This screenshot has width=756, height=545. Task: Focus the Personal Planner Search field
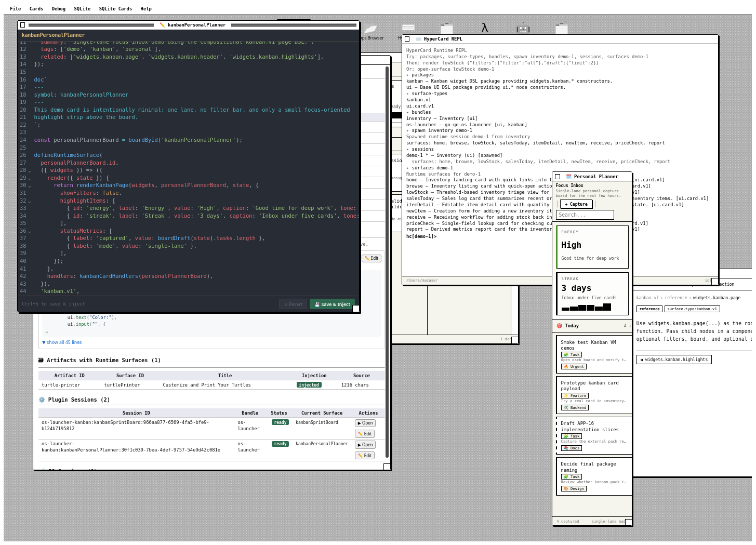(x=585, y=215)
